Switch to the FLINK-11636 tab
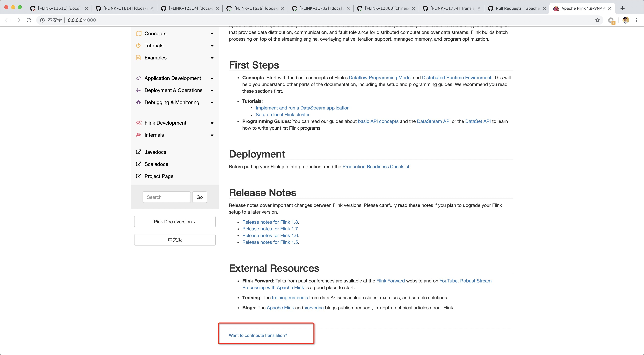 [255, 8]
